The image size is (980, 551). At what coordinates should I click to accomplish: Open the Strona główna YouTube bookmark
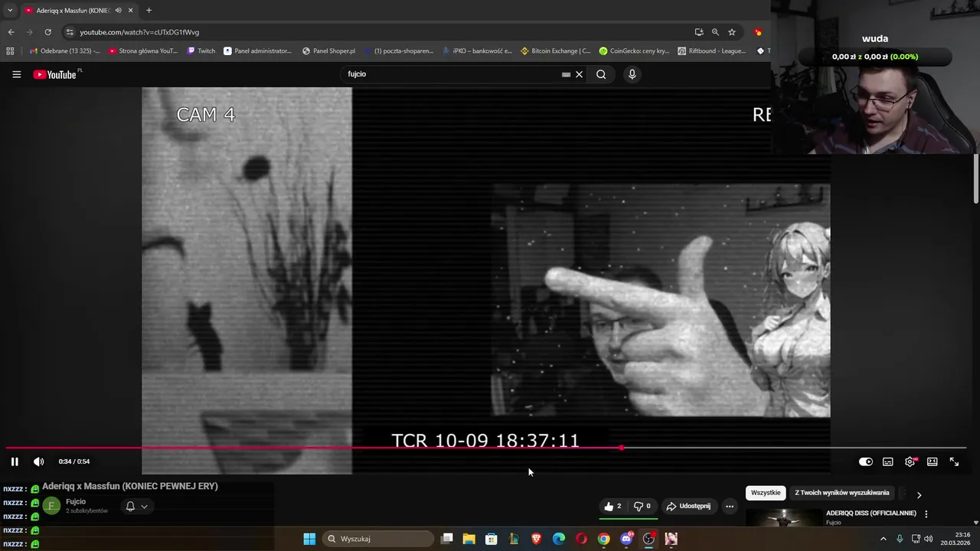(x=142, y=51)
